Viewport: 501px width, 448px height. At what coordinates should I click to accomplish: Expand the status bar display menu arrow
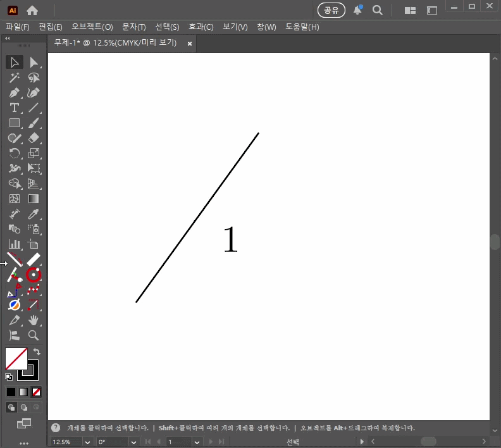pos(362,442)
